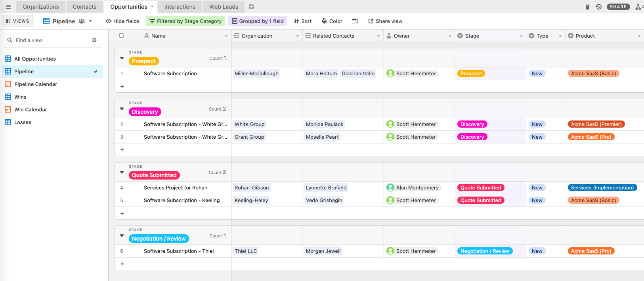
Task: Open the hamburger menu icon
Action: [8, 7]
